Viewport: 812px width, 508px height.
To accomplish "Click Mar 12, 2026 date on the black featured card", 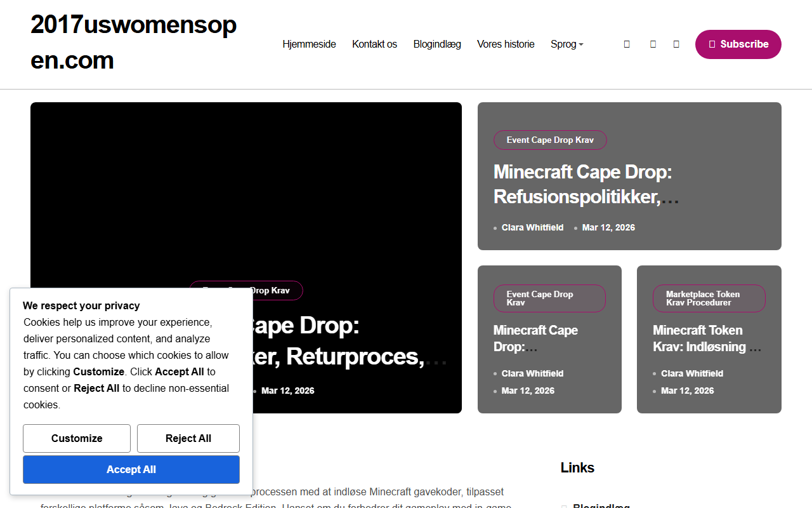I will coord(288,391).
